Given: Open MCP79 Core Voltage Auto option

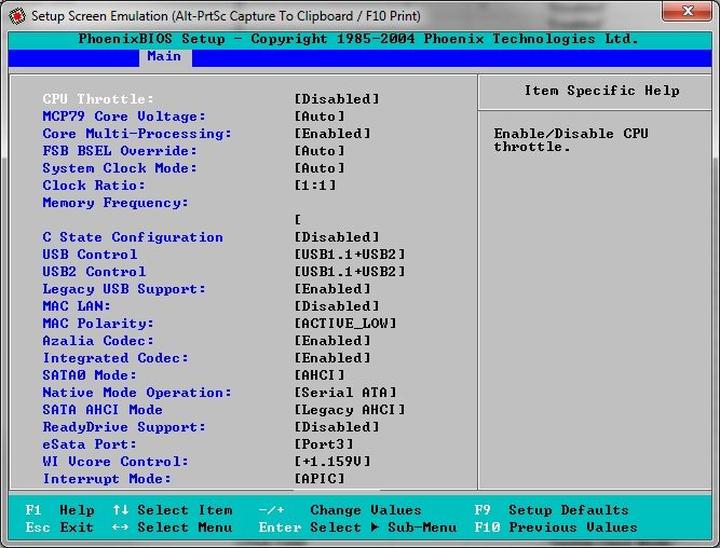Looking at the screenshot, I should click(x=320, y=117).
